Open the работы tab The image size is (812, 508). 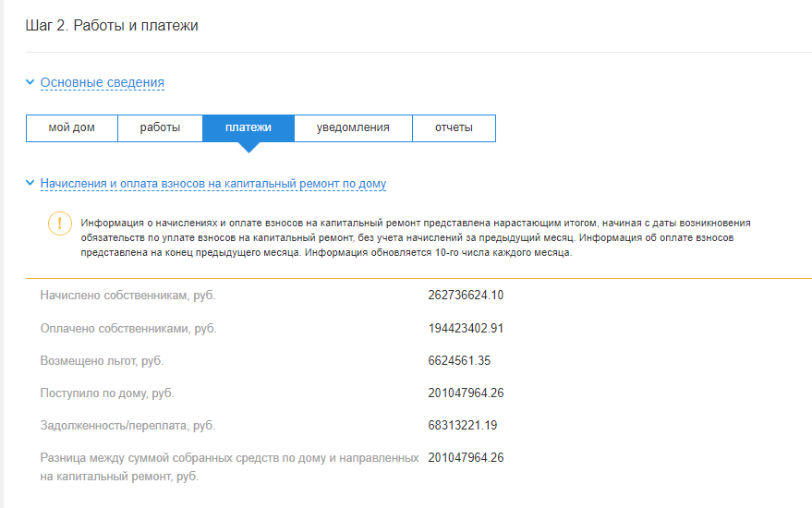[160, 128]
